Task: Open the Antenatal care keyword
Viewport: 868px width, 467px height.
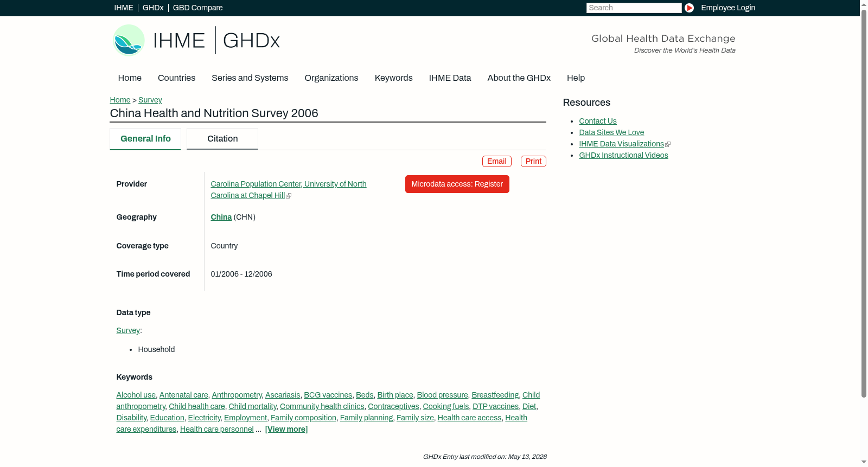Action: coord(184,395)
